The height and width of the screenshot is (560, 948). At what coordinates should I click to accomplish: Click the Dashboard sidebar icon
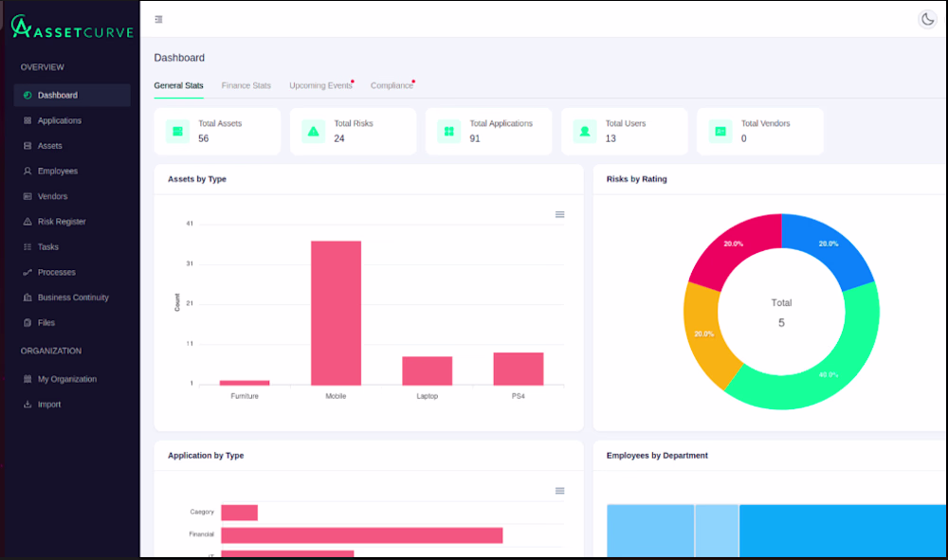pyautogui.click(x=27, y=96)
